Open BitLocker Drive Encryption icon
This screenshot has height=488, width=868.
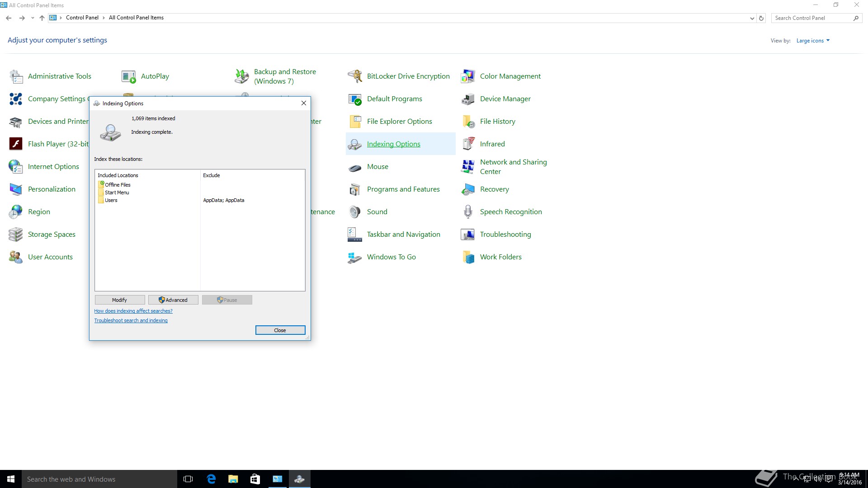pos(355,76)
